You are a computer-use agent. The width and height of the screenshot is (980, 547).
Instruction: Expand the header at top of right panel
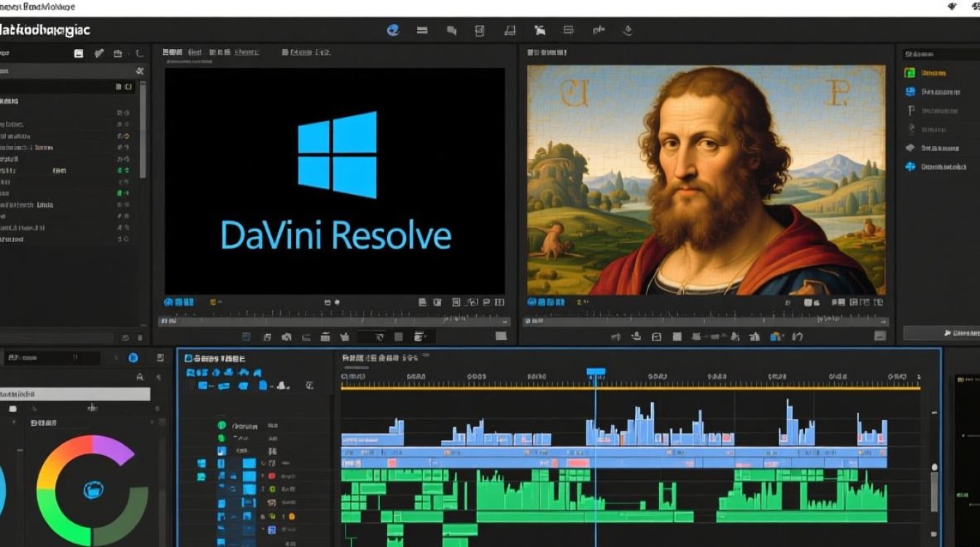941,54
